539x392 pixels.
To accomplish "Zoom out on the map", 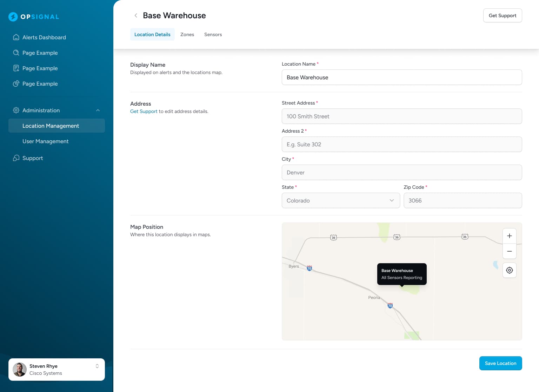I will point(509,251).
